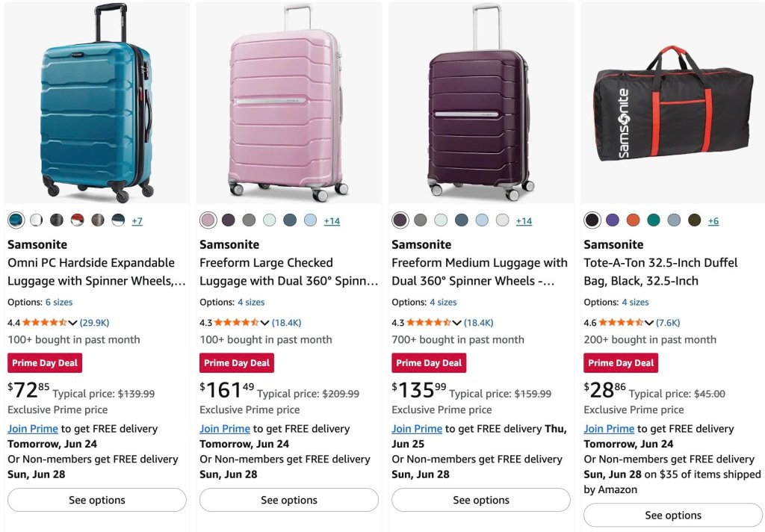Select the white swatch for the Omni PC luggage

pyautogui.click(x=36, y=220)
